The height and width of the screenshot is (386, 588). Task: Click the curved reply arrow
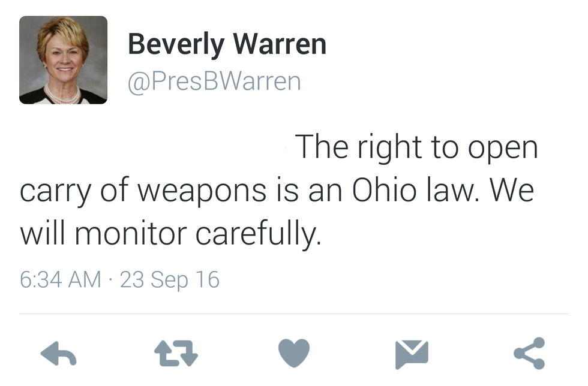tap(58, 353)
